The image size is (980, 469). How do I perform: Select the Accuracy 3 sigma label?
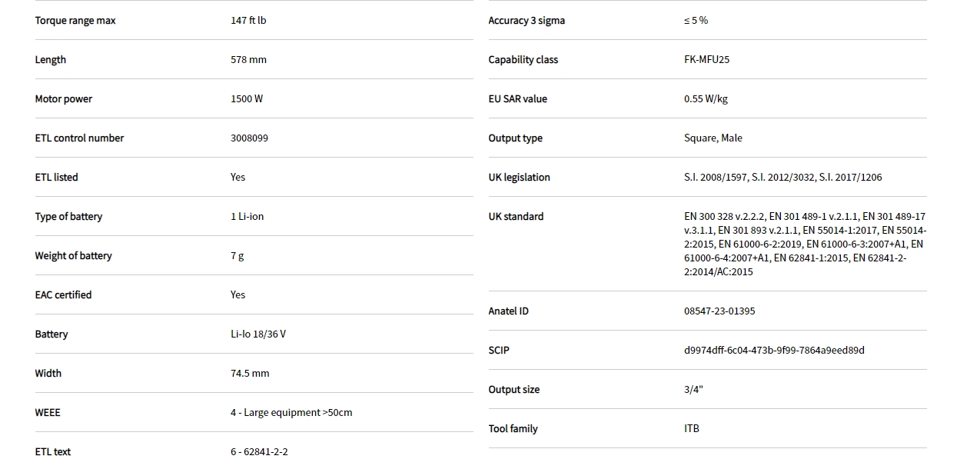click(x=527, y=21)
